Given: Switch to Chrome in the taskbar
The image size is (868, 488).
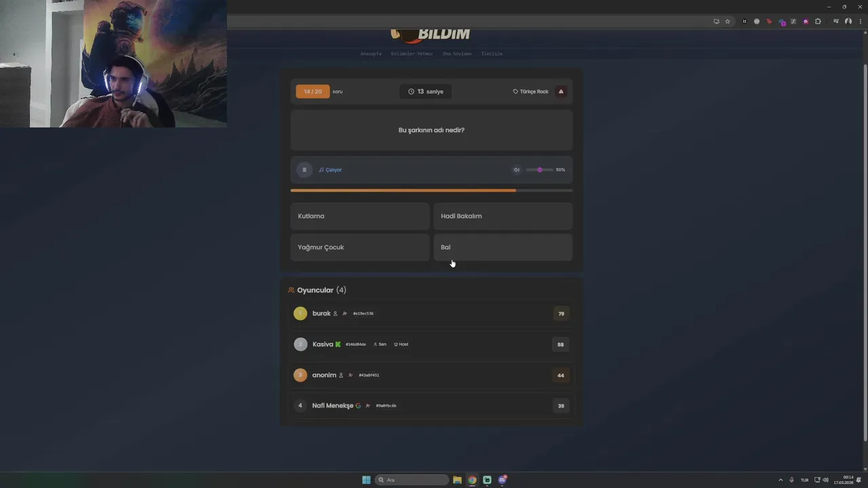Looking at the screenshot, I should coord(472,480).
